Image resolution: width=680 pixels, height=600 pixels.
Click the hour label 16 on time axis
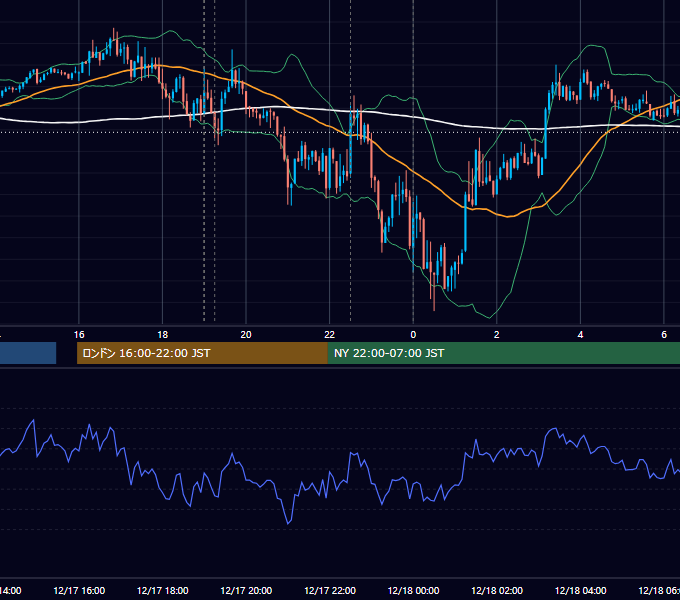(x=79, y=335)
